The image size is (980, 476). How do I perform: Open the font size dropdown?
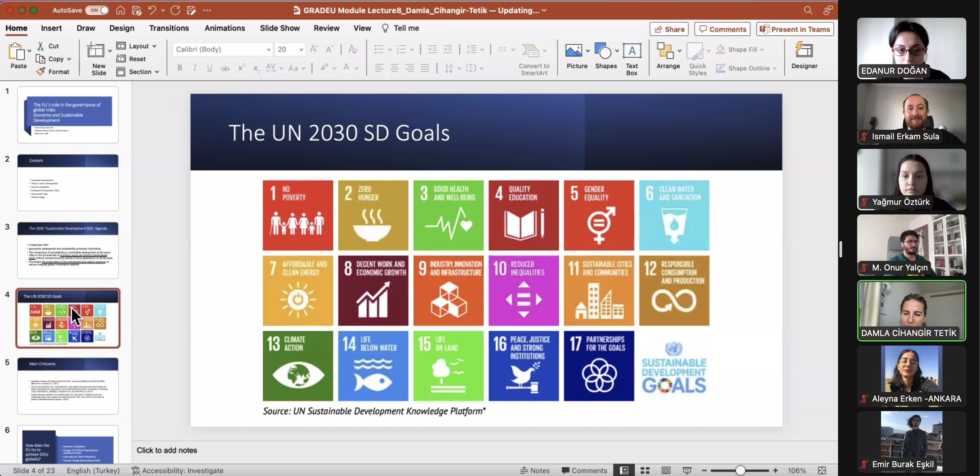[301, 50]
